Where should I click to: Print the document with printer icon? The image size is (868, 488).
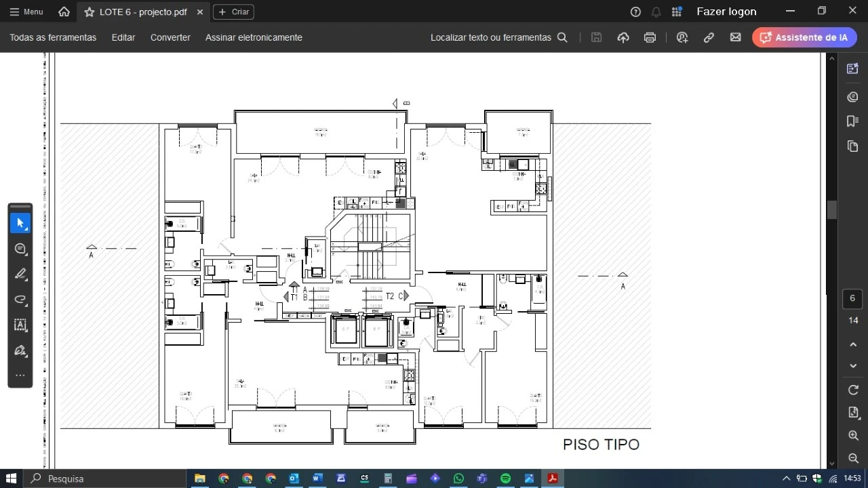(650, 37)
